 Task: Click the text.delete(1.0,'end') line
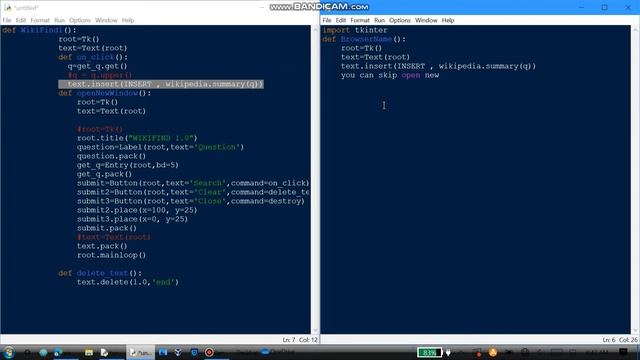click(x=128, y=282)
